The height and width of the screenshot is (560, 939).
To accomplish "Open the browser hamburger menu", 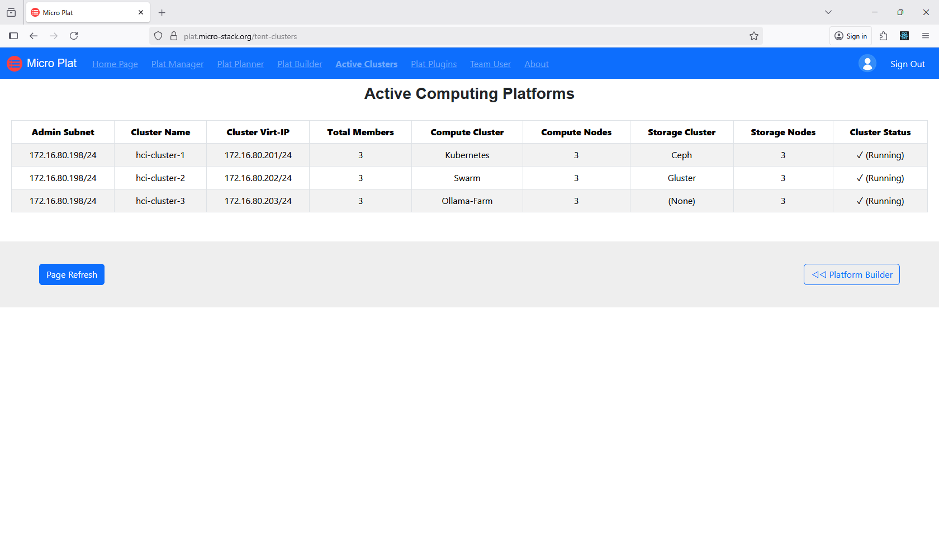I will (x=926, y=36).
